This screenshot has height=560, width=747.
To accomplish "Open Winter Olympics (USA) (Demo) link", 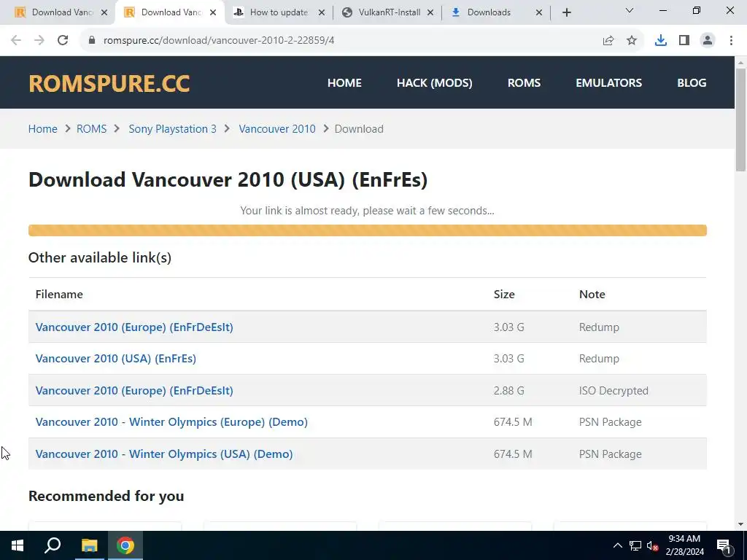I will pos(164,454).
